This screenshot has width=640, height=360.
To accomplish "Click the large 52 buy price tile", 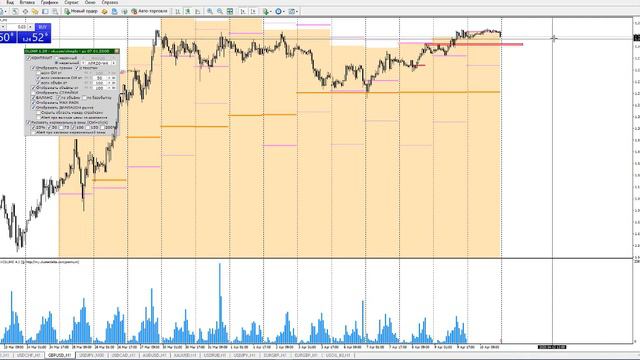I will (x=34, y=37).
